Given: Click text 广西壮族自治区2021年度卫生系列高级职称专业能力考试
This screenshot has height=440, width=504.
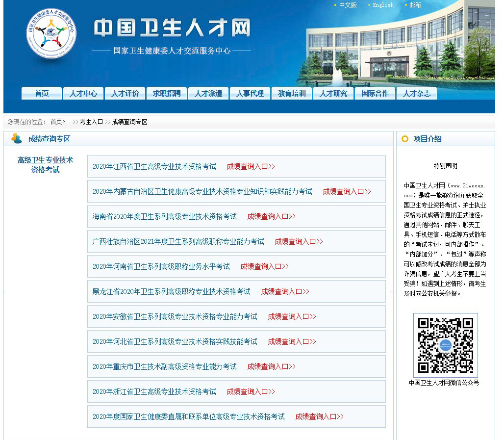Looking at the screenshot, I should (178, 241).
